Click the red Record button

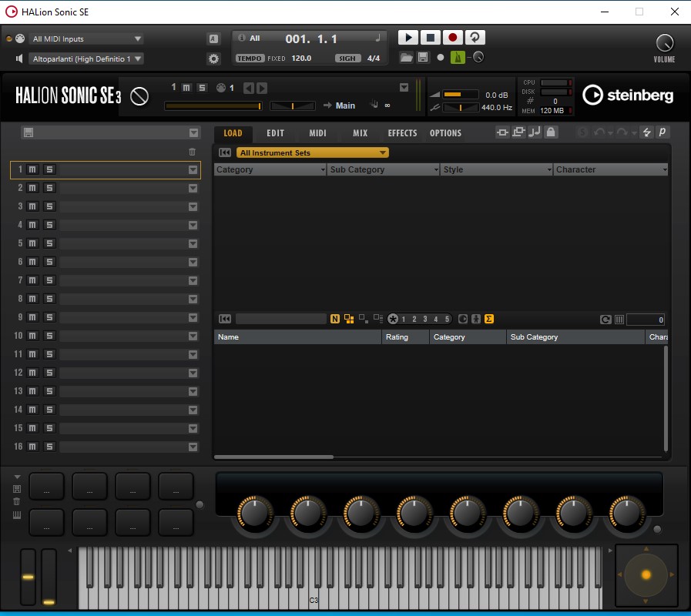(x=452, y=38)
